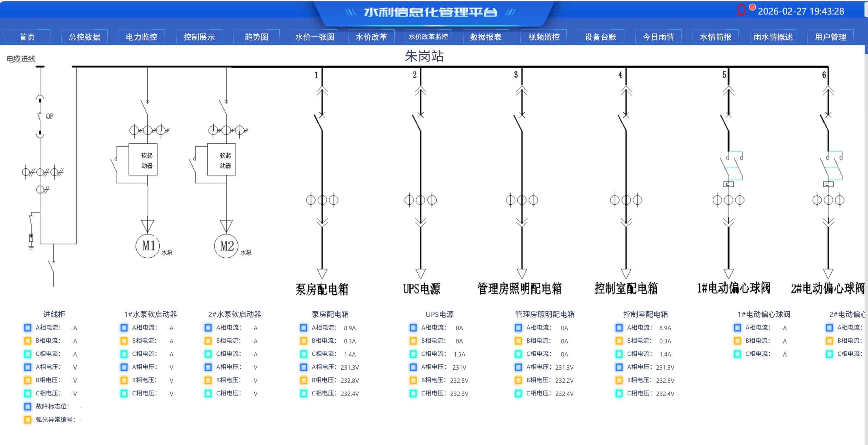Click the current transformer circles on feeder 1
The height and width of the screenshot is (445, 868).
322,200
